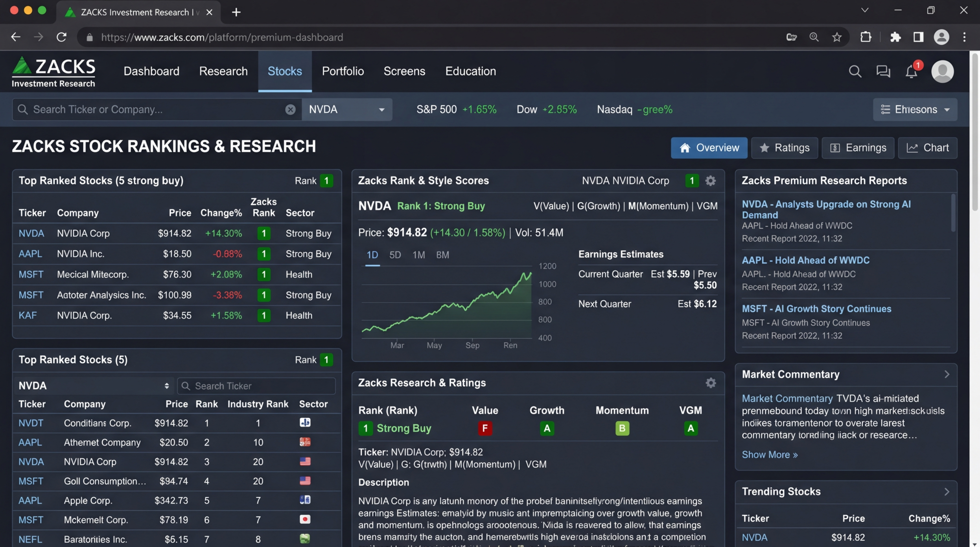Open browser extensions puzzle icon
Viewport: 980px width, 547px height.
(895, 37)
